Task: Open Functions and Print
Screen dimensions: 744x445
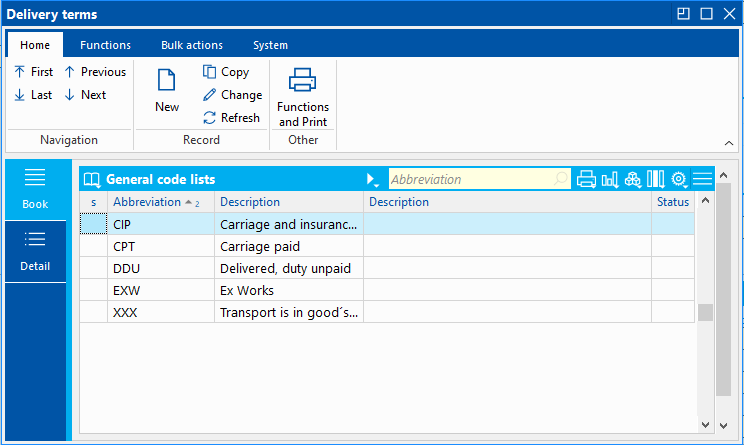Action: click(303, 97)
